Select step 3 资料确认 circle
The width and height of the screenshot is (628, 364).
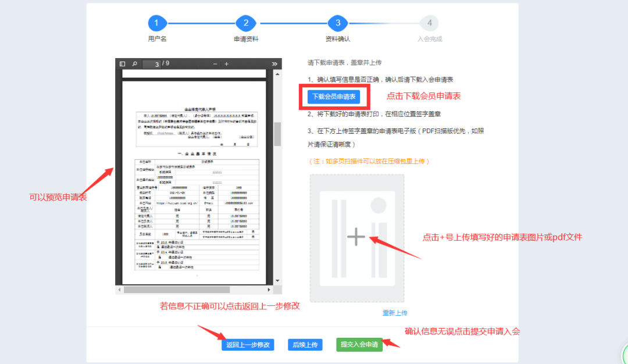click(x=337, y=23)
